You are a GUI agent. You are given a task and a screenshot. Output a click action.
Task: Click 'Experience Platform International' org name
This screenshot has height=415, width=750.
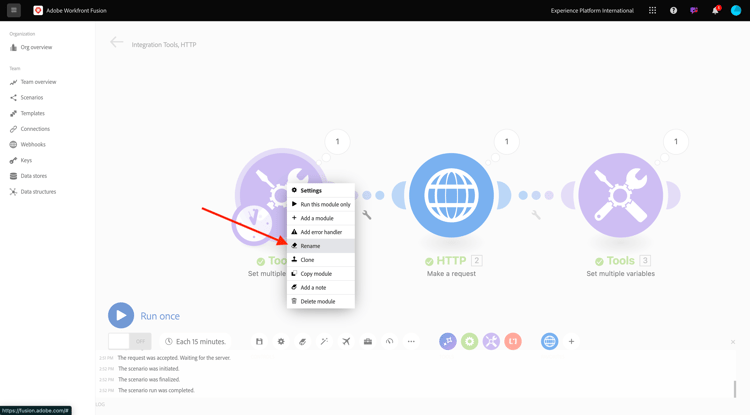(x=592, y=11)
